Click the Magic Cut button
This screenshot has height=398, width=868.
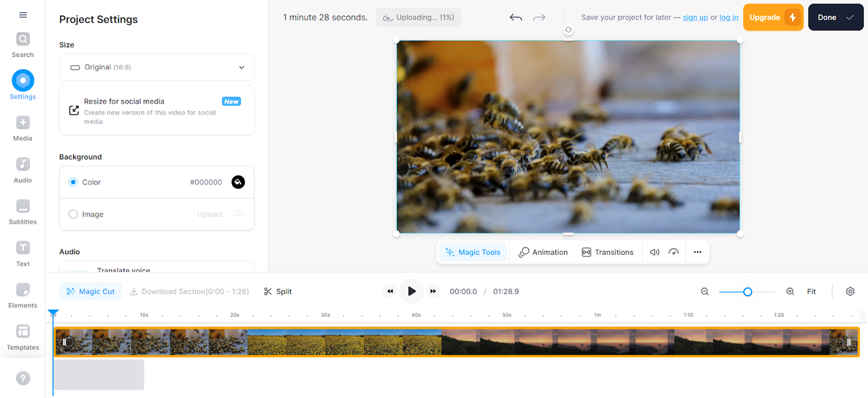90,292
